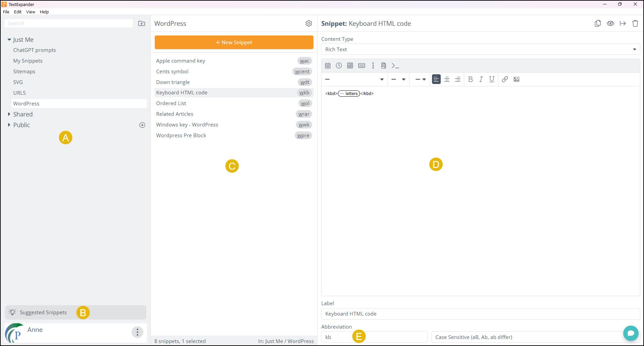Expand the Public group

(9, 125)
